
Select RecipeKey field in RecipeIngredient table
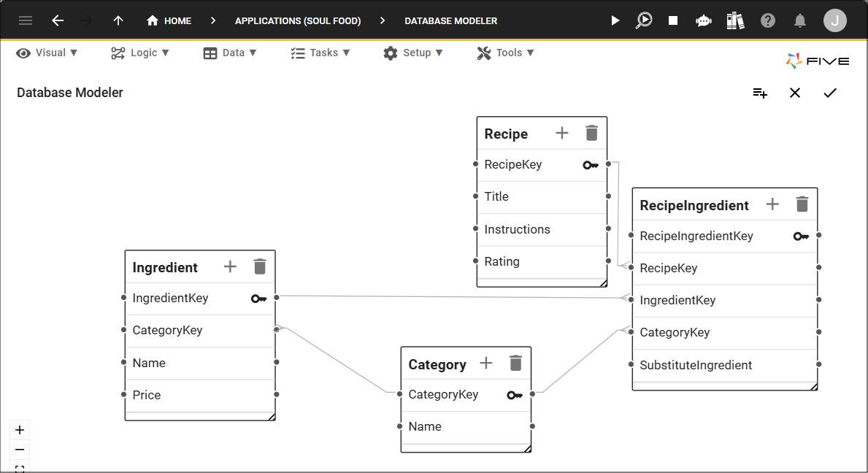(725, 269)
